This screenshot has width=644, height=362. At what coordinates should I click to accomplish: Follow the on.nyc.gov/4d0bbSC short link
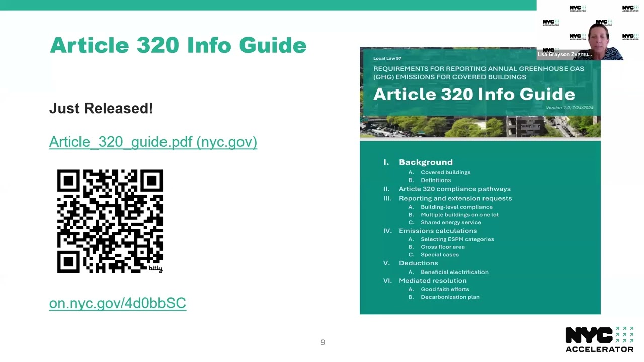tap(118, 303)
